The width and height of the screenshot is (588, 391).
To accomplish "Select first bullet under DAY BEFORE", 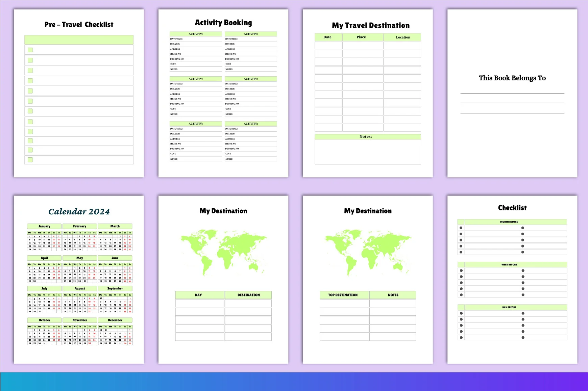I will pyautogui.click(x=461, y=313).
